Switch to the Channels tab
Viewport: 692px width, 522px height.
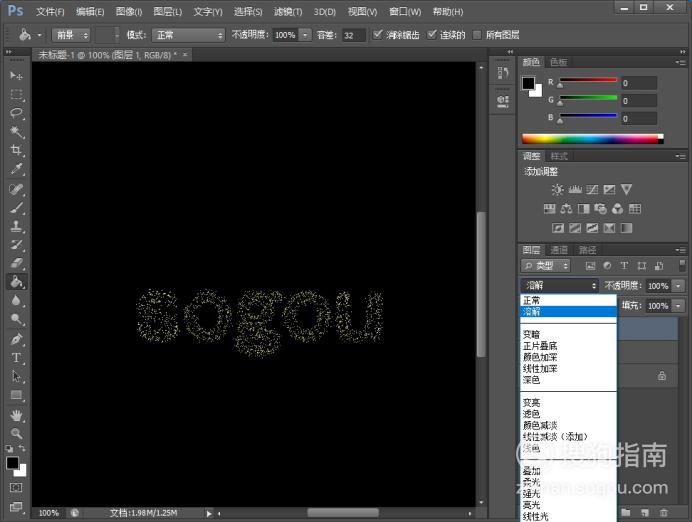(559, 250)
